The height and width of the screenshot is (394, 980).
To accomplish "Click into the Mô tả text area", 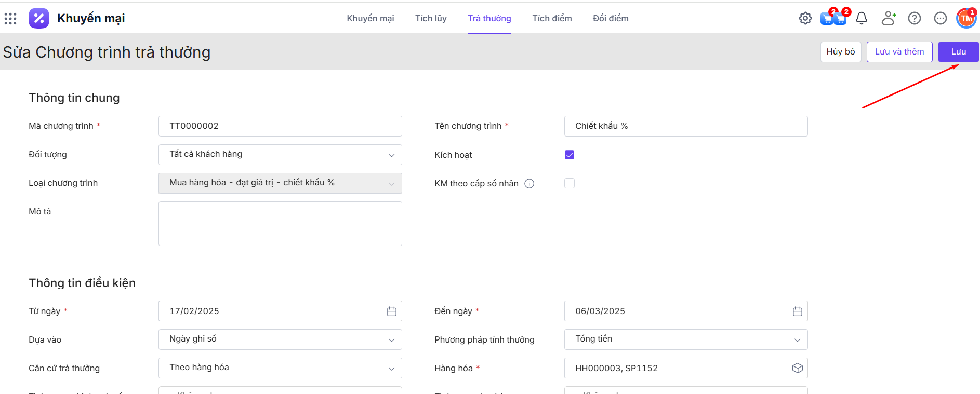I will point(280,224).
